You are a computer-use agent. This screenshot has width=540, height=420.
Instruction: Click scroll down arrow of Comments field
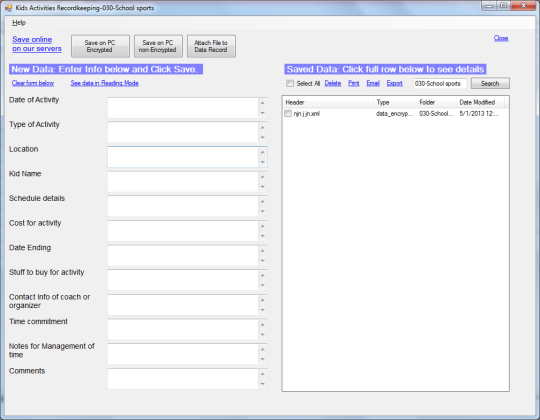tap(263, 384)
